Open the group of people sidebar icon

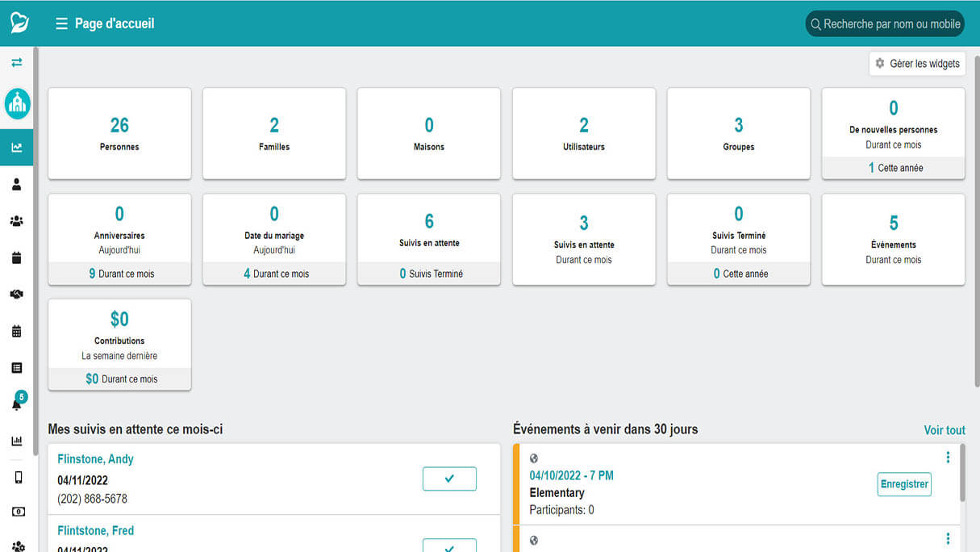16,221
